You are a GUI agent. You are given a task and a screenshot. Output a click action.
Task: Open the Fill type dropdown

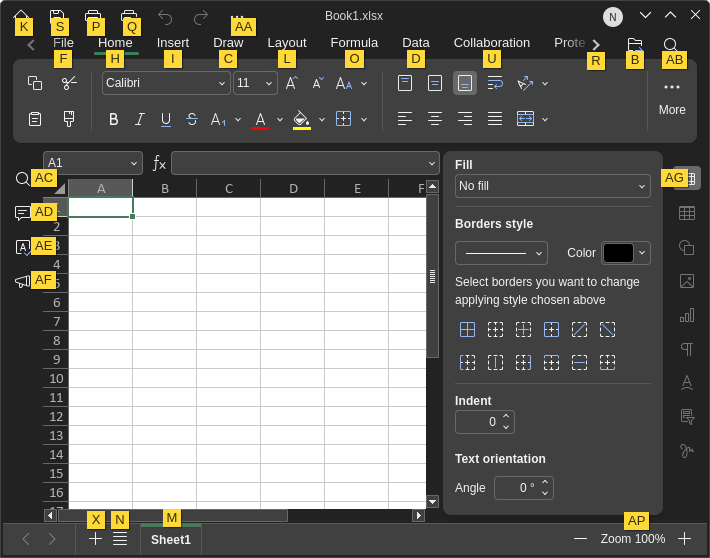click(552, 186)
